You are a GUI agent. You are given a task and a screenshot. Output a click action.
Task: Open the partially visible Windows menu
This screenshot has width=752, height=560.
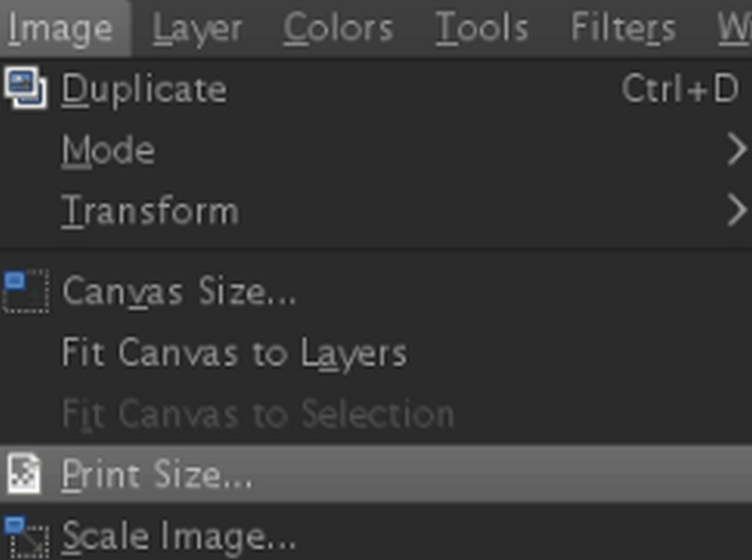pos(735,28)
